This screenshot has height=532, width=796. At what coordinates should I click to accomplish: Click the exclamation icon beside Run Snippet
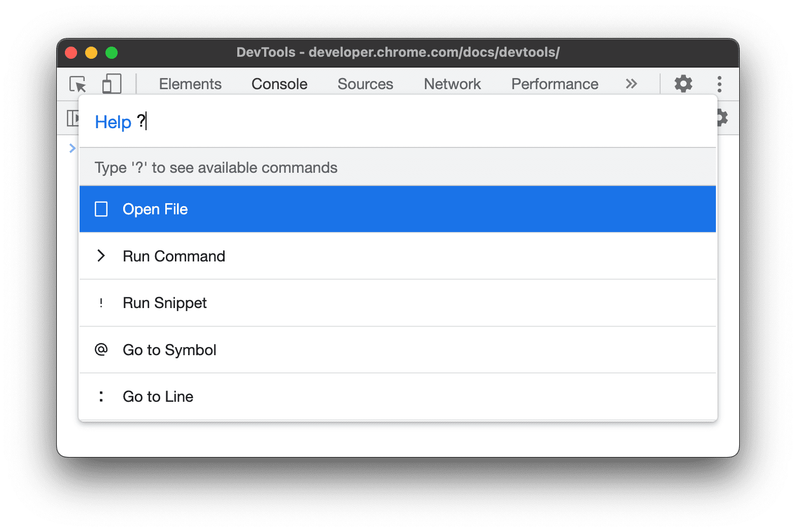(x=101, y=303)
